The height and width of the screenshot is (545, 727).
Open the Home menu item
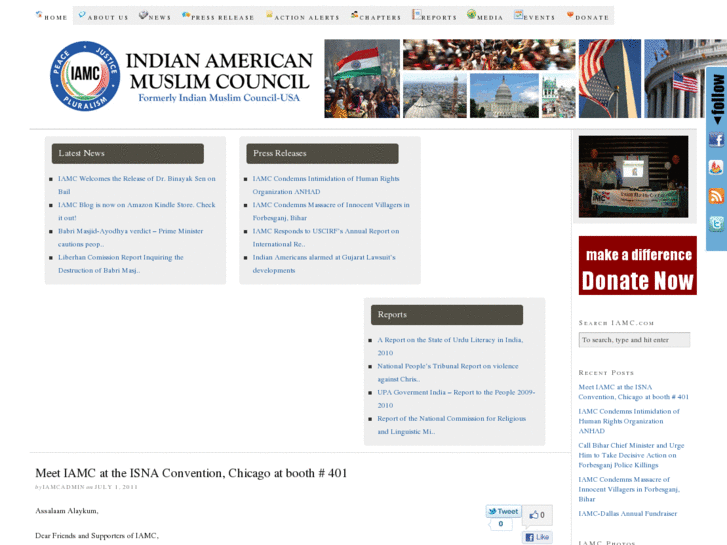[51, 16]
